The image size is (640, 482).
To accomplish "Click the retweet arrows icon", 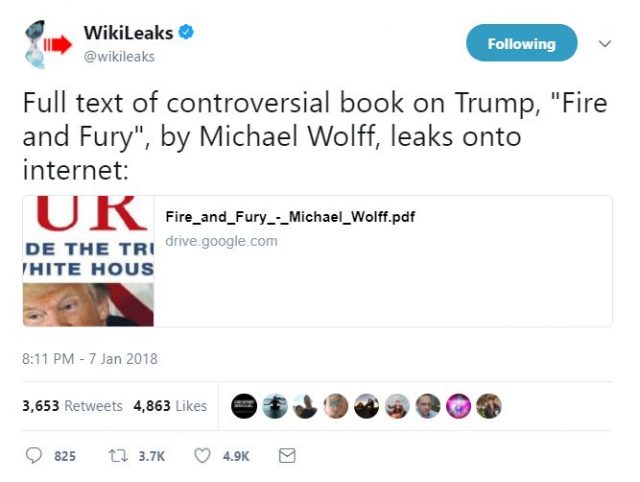I will click(x=118, y=455).
